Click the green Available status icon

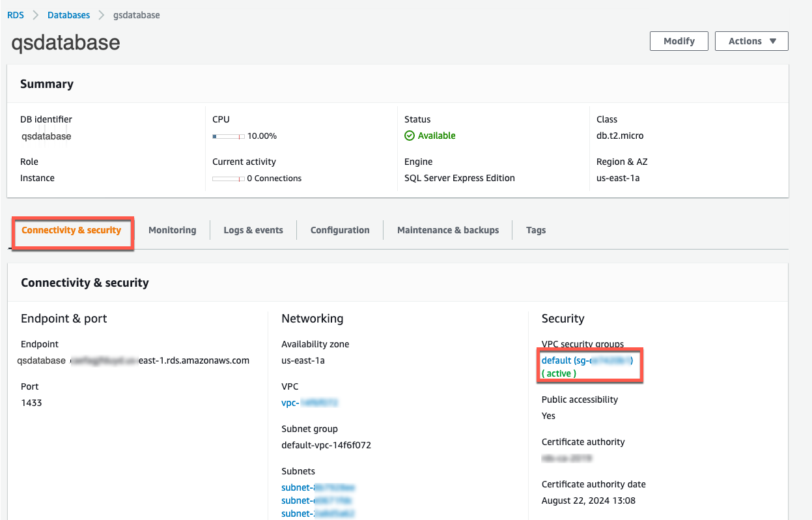[x=410, y=136]
